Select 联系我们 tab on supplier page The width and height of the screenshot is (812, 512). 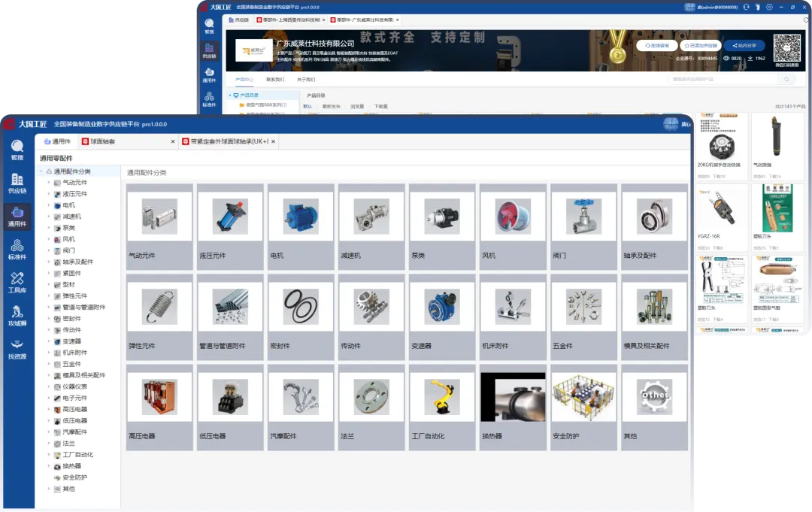pyautogui.click(x=275, y=79)
